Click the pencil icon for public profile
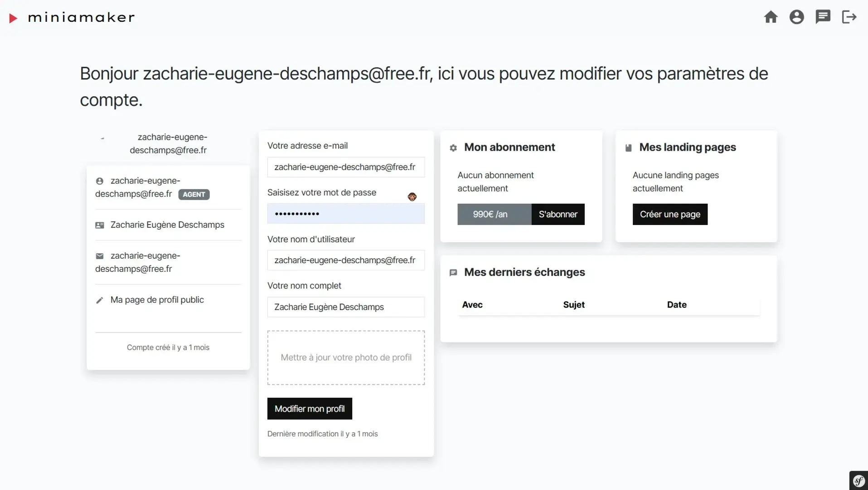 point(100,300)
